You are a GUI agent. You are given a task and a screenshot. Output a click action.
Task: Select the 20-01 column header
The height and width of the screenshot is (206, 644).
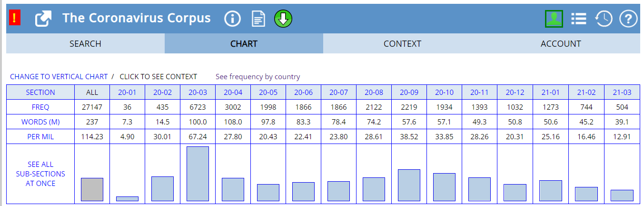pos(127,93)
